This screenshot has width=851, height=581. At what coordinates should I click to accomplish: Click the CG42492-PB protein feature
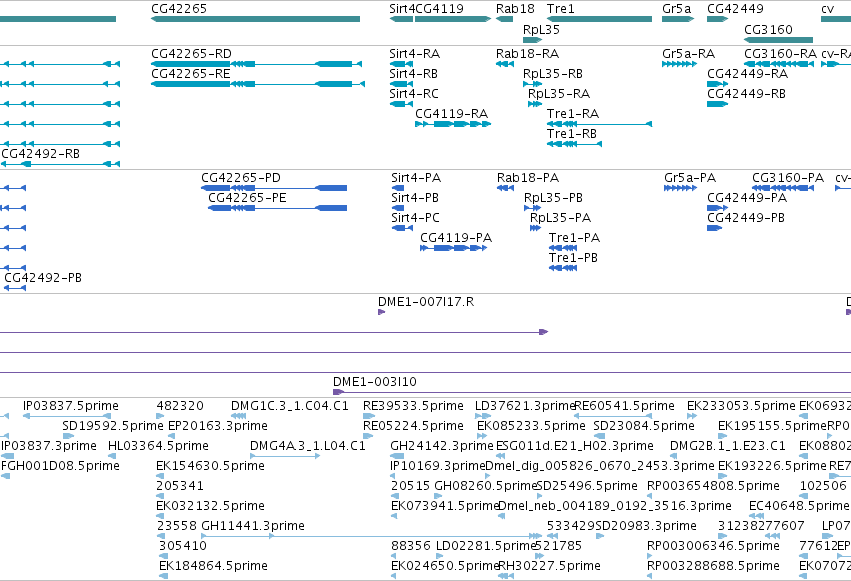coord(14,288)
